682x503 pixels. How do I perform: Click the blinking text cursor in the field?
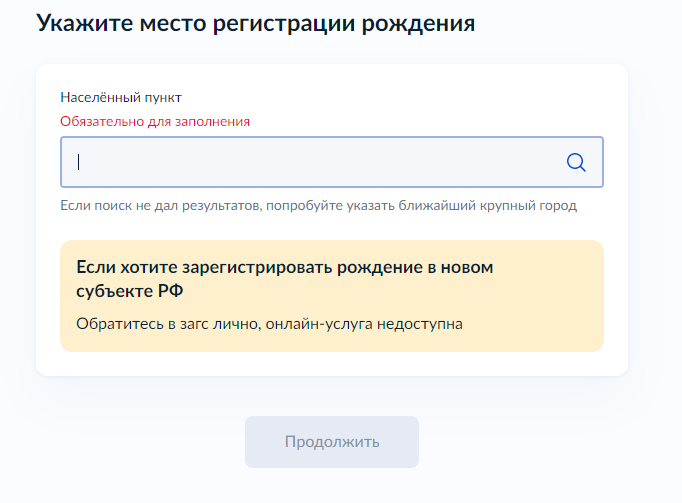pos(79,162)
